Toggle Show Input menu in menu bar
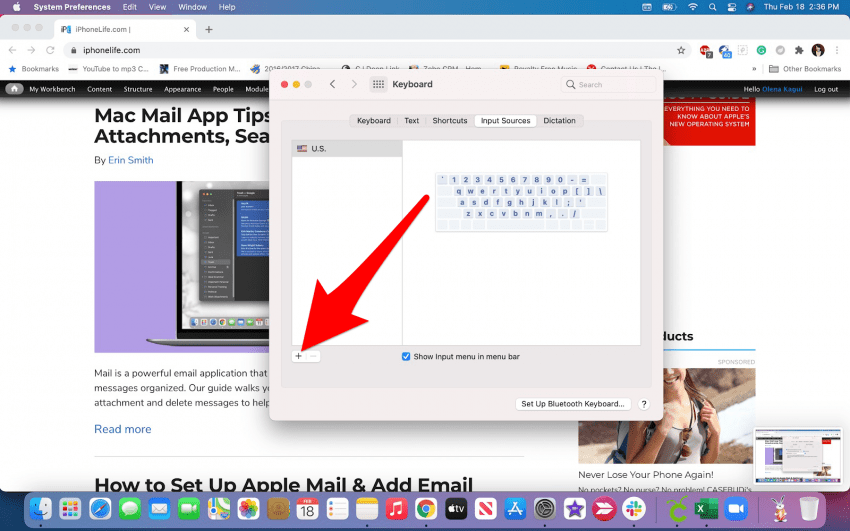850x531 pixels. (405, 357)
